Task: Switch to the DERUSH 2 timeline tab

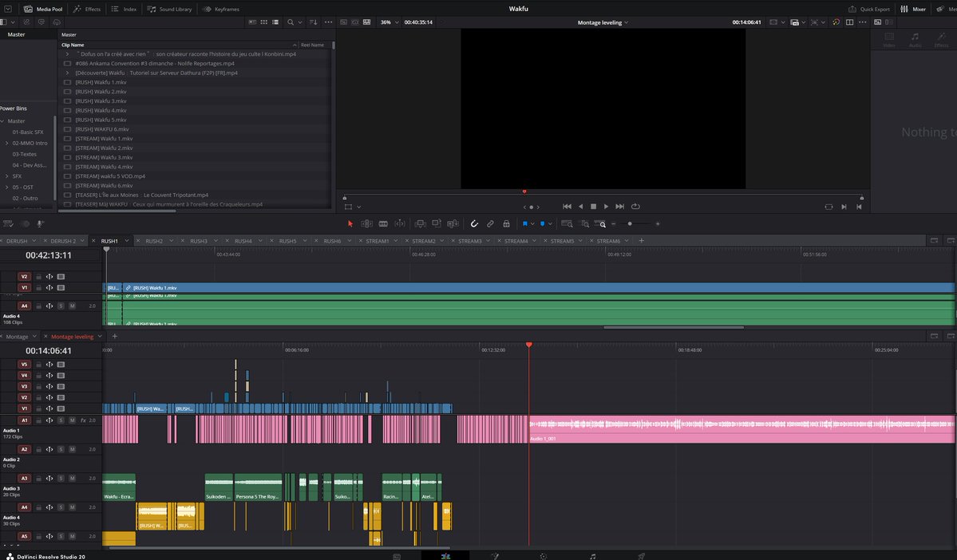Action: point(63,241)
